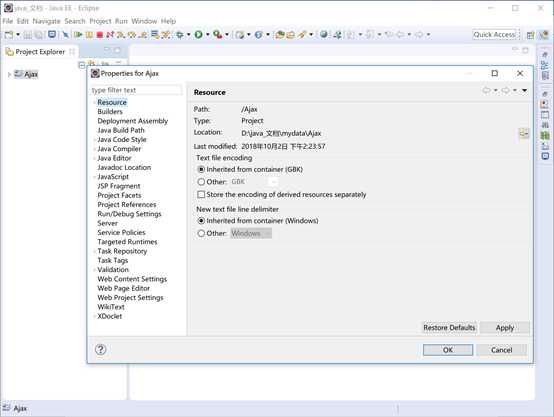
Task: Click the Apply button
Action: click(x=505, y=328)
